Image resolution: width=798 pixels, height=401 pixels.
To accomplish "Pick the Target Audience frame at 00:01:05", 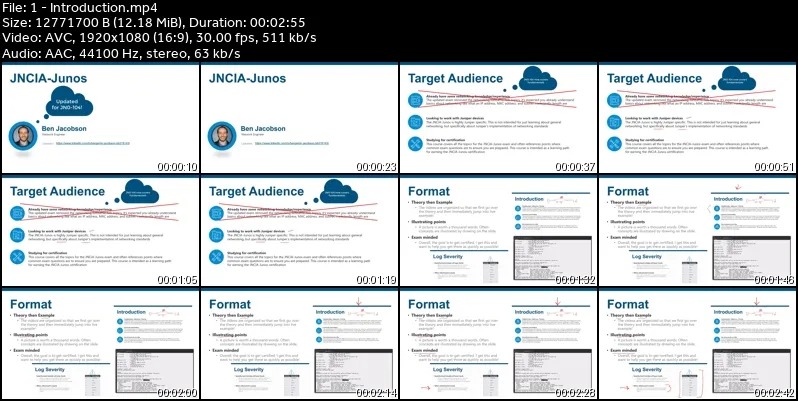I will (x=100, y=231).
